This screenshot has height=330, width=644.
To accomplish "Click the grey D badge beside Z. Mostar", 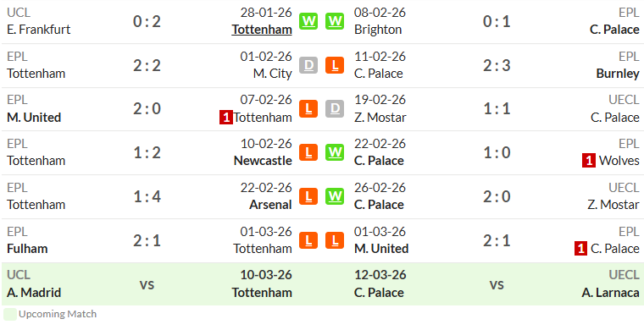I will point(335,109).
